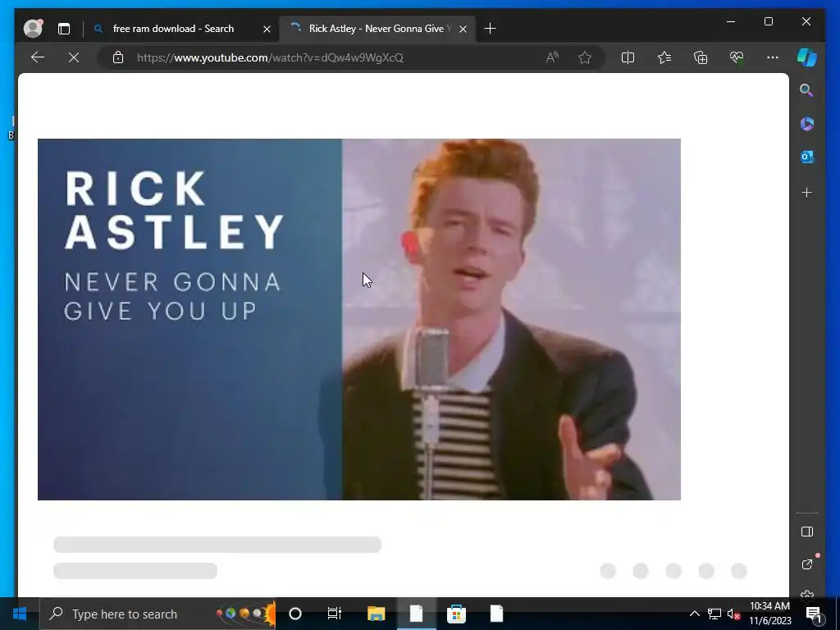Click the youtube.com address bar URL
Image resolution: width=840 pixels, height=630 pixels.
pyautogui.click(x=270, y=58)
